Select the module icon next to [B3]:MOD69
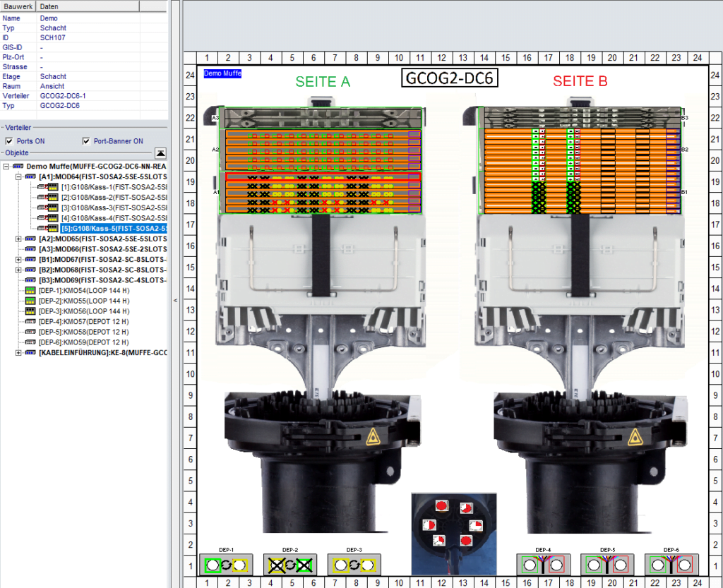This screenshot has height=588, width=723. (30, 280)
